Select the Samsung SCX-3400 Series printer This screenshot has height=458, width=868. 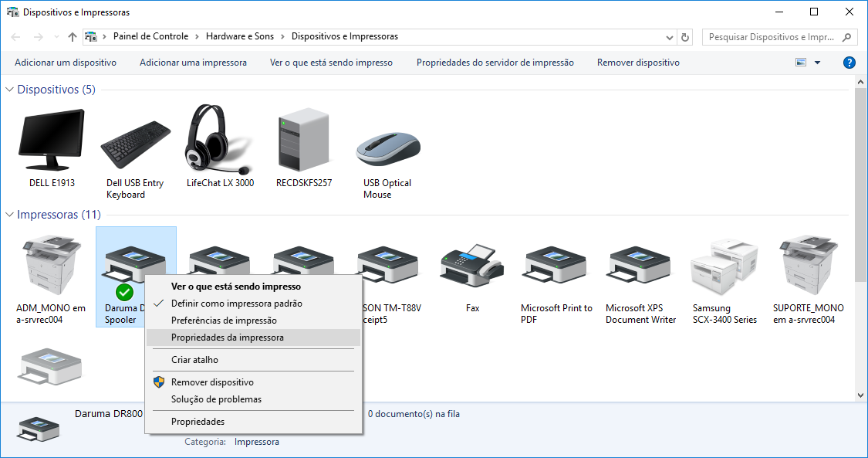pyautogui.click(x=724, y=281)
